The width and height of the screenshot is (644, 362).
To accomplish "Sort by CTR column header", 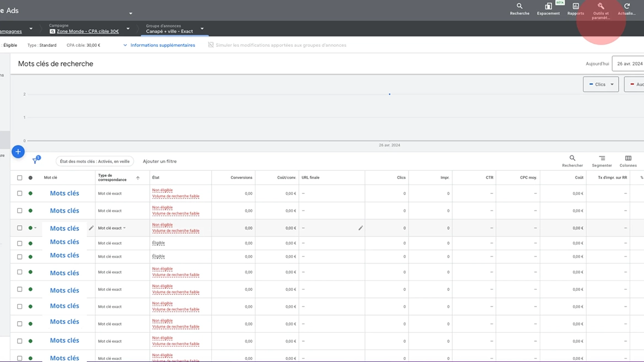I will coord(490,178).
